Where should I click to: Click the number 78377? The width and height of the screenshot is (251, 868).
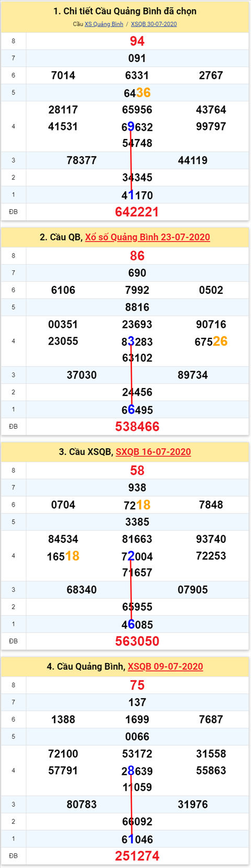pyautogui.click(x=82, y=161)
